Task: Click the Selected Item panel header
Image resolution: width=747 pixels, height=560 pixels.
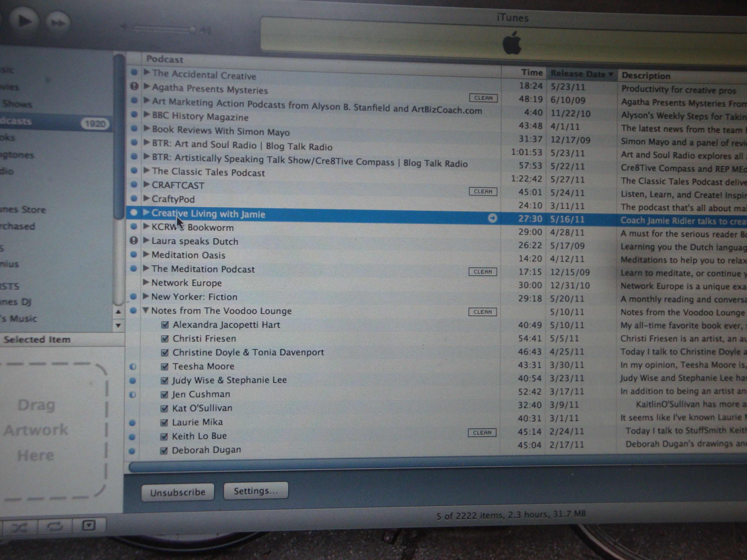Action: (62, 340)
